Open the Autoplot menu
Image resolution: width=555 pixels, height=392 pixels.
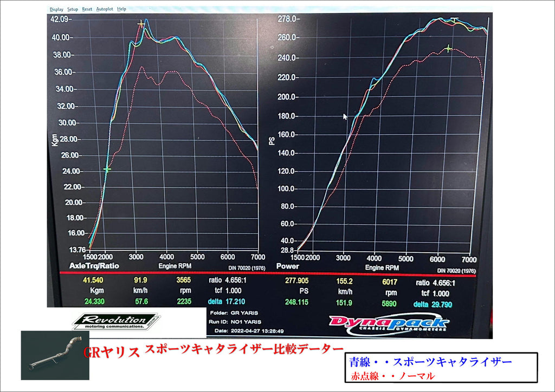pos(105,9)
